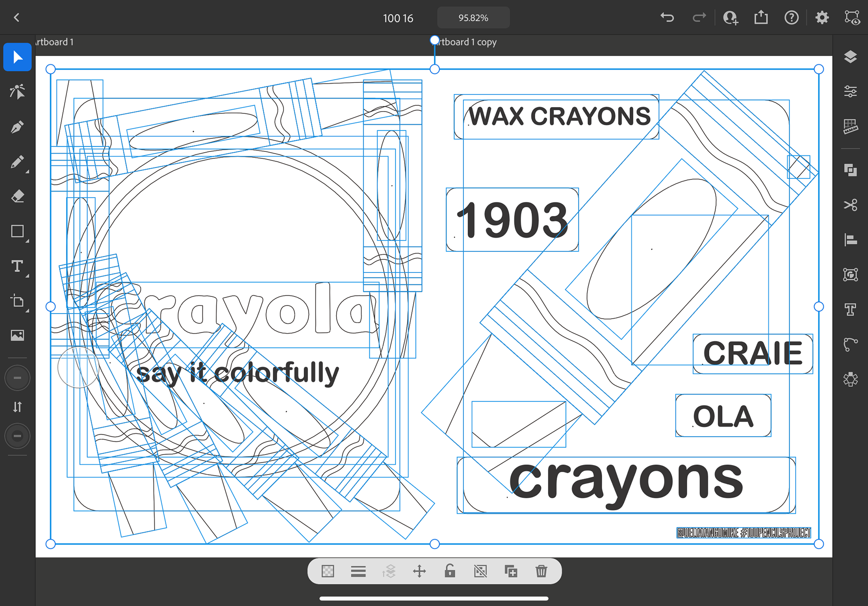The width and height of the screenshot is (868, 606).
Task: Click the OLA text label
Action: click(x=723, y=416)
